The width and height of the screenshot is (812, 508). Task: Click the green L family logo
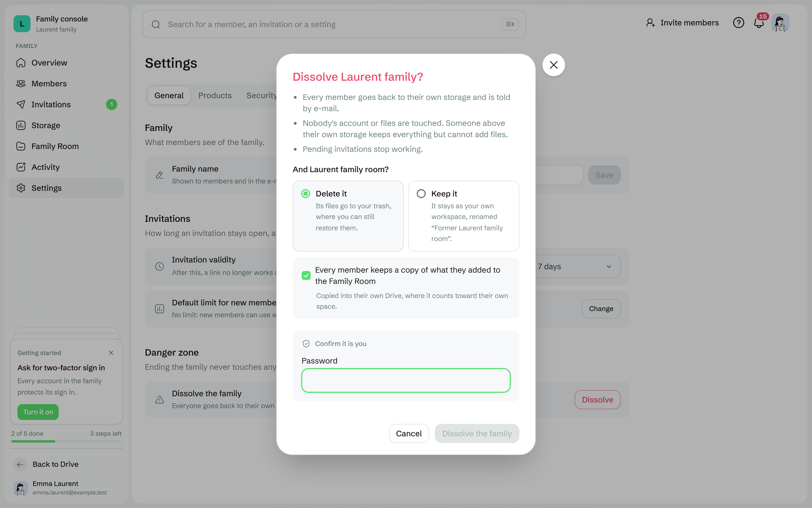[22, 24]
